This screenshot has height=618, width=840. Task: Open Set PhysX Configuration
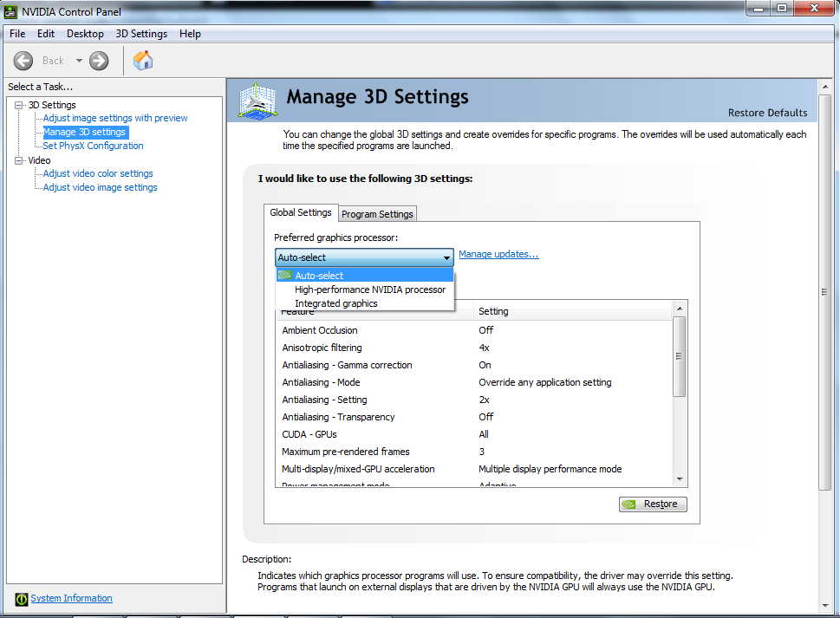click(94, 146)
